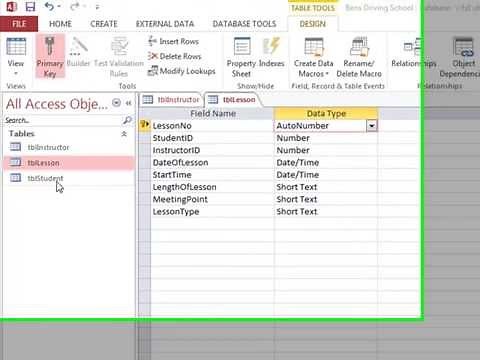The image size is (480, 360).
Task: Open the Quick Access Toolbar customize arrow
Action: (x=97, y=7)
